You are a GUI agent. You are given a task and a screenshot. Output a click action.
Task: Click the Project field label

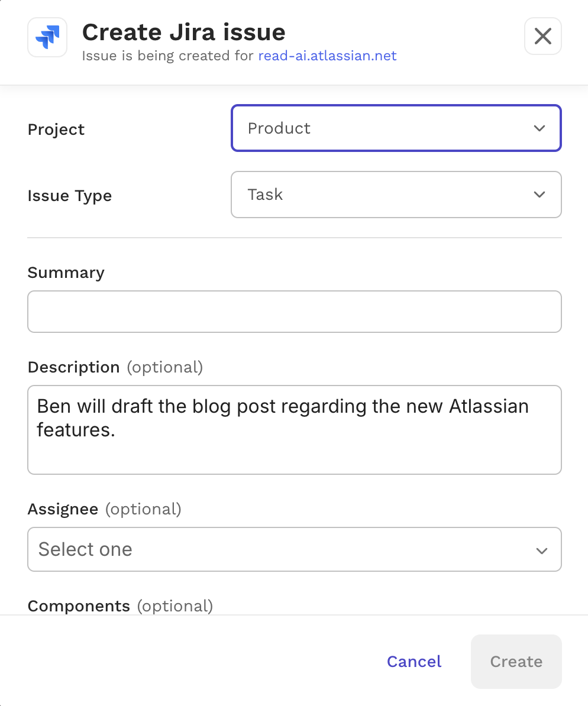(x=56, y=129)
